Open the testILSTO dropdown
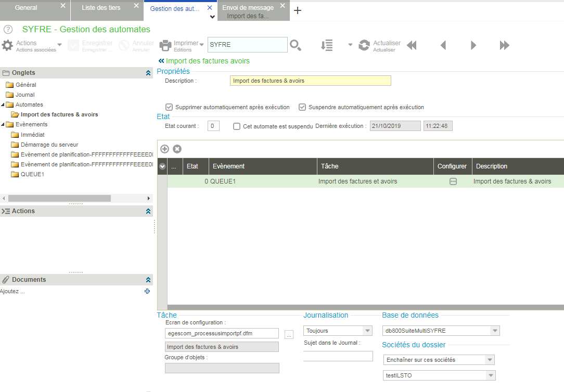 (491, 375)
